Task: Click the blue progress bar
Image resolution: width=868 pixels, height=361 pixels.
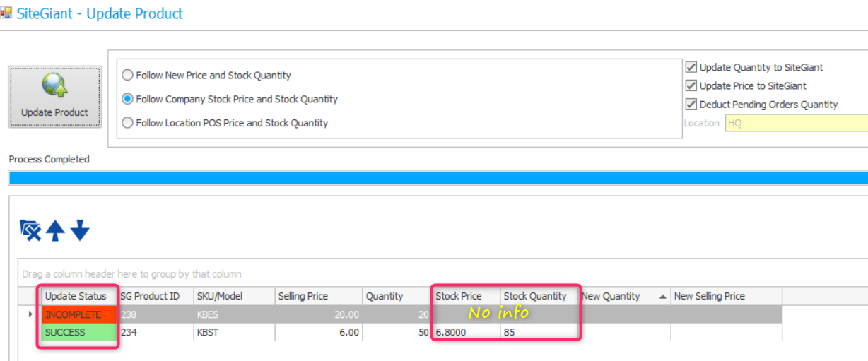Action: coord(438,177)
